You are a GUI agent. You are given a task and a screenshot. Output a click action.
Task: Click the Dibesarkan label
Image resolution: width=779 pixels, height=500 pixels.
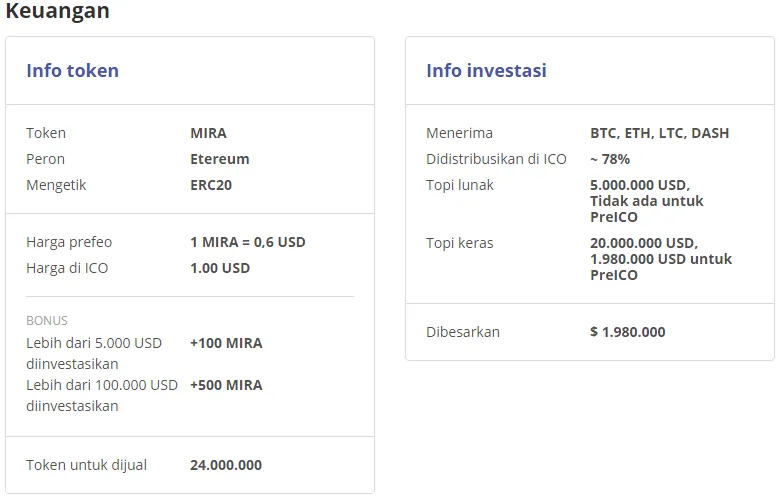click(463, 332)
